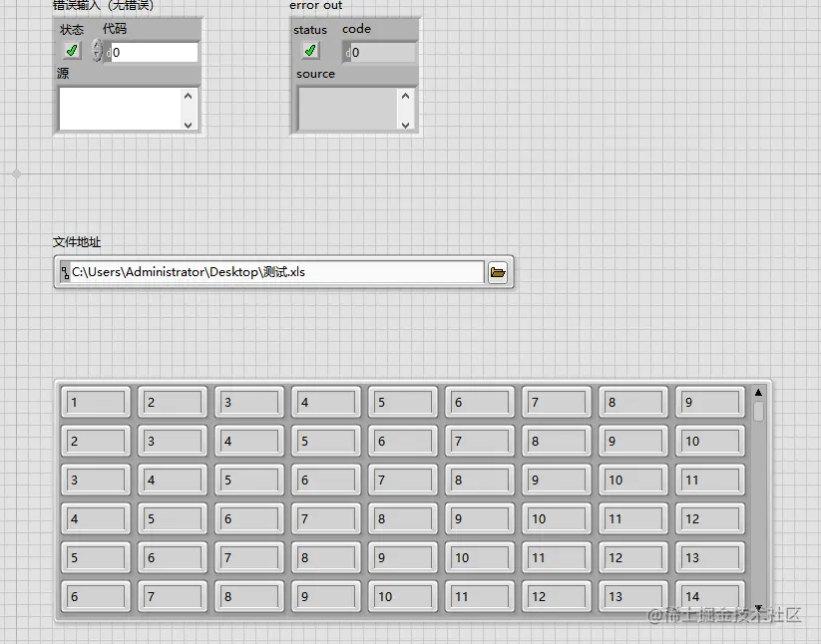Click up scroll arrow of error out source
The width and height of the screenshot is (821, 644).
405,96
